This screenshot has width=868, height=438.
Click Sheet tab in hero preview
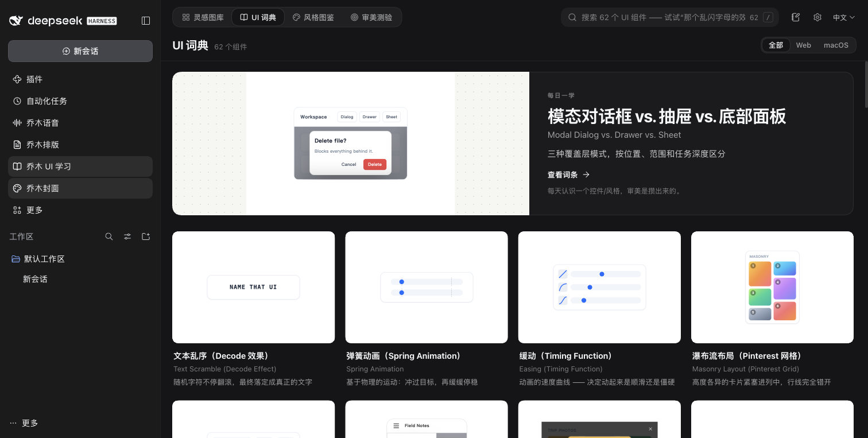point(392,117)
